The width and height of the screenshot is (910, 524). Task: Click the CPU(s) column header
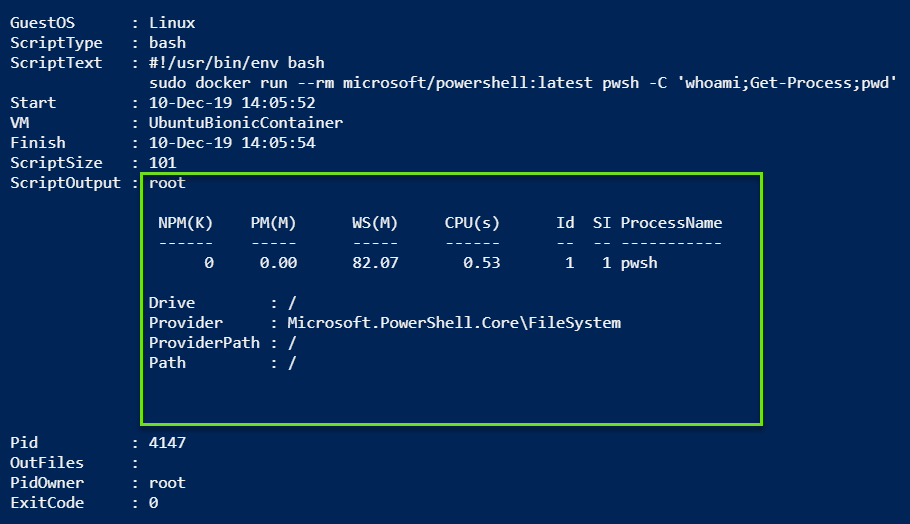(472, 223)
